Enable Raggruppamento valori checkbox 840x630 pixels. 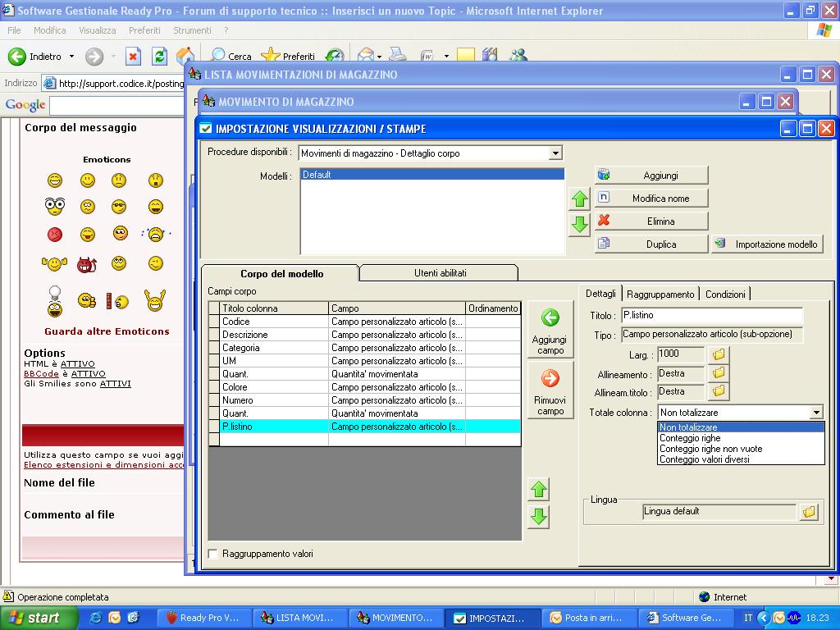click(213, 554)
